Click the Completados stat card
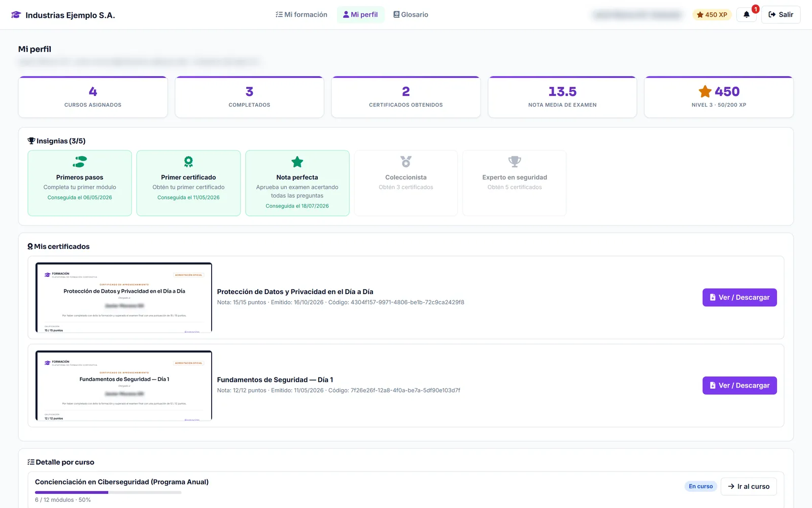812x508 pixels. pos(249,97)
